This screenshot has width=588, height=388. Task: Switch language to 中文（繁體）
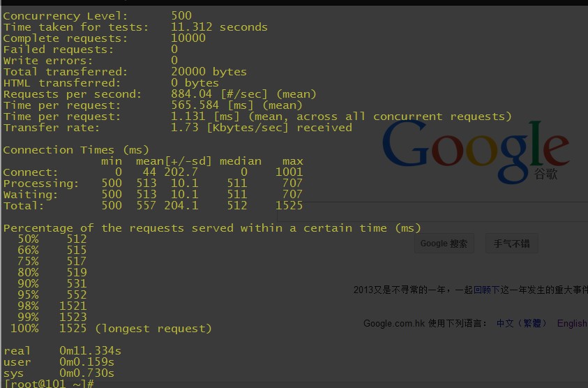click(x=522, y=323)
